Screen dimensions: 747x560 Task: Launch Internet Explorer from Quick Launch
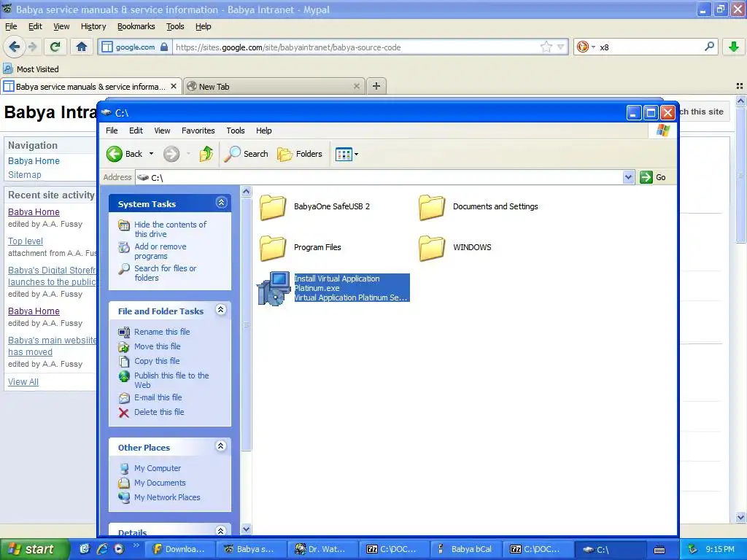(x=102, y=549)
